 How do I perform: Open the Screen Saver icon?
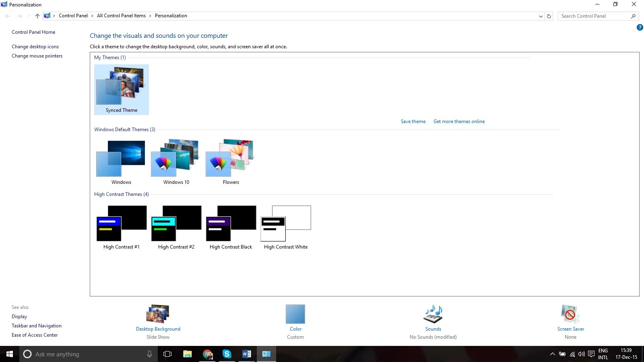(570, 314)
